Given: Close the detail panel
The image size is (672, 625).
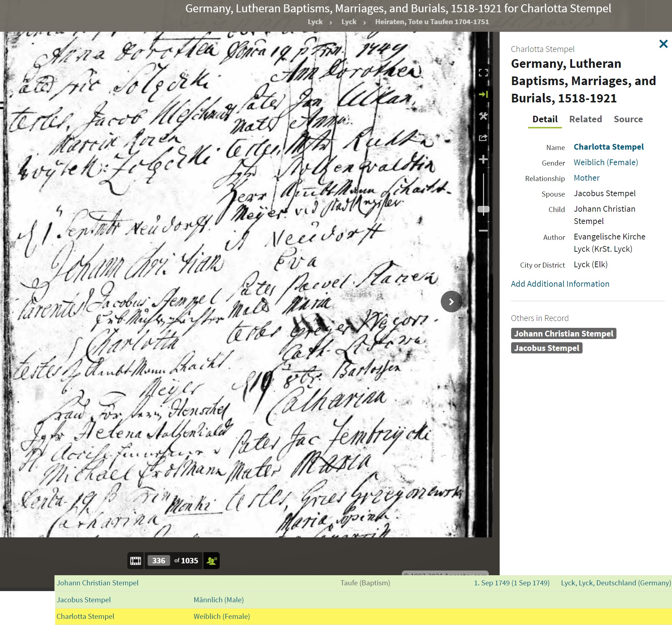Looking at the screenshot, I should pyautogui.click(x=663, y=44).
